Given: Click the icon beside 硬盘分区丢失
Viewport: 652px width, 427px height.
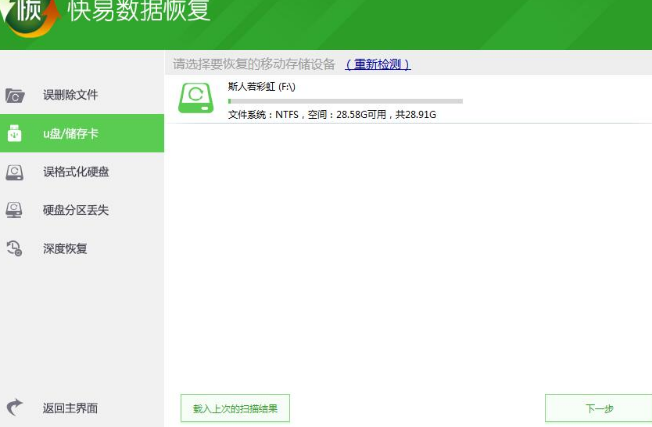Looking at the screenshot, I should (15, 210).
